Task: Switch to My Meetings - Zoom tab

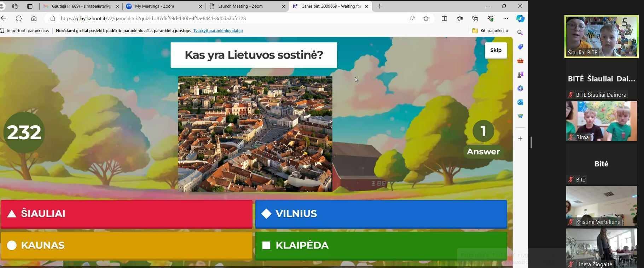Action: (x=164, y=6)
